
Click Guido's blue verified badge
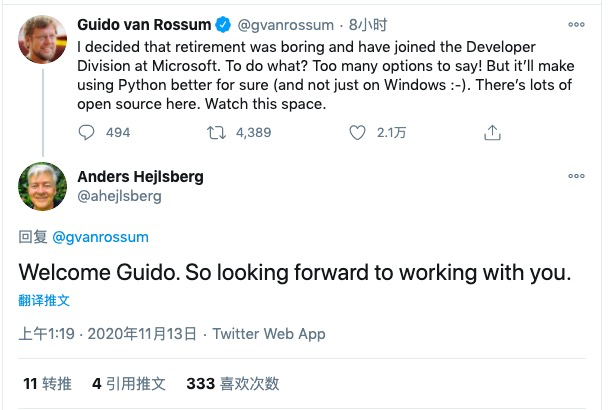tap(225, 23)
